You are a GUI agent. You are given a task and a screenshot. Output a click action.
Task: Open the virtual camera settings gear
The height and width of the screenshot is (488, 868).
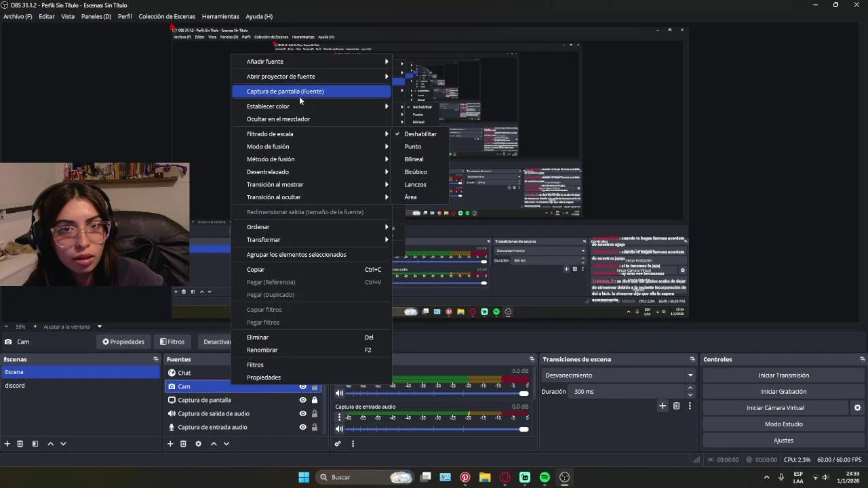tap(857, 408)
